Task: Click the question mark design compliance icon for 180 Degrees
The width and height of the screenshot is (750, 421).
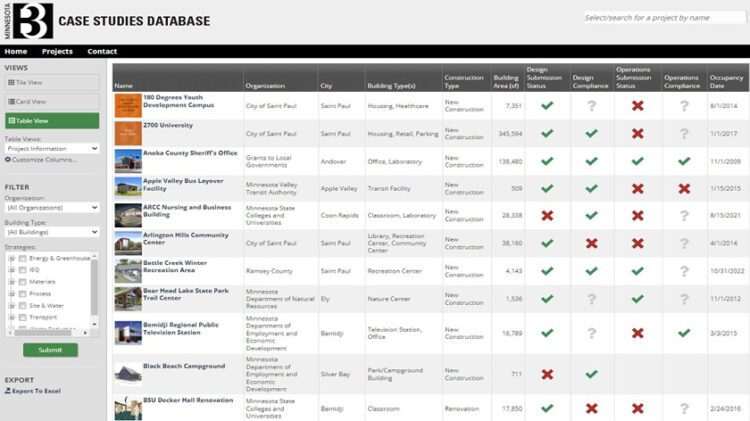Action: click(591, 105)
